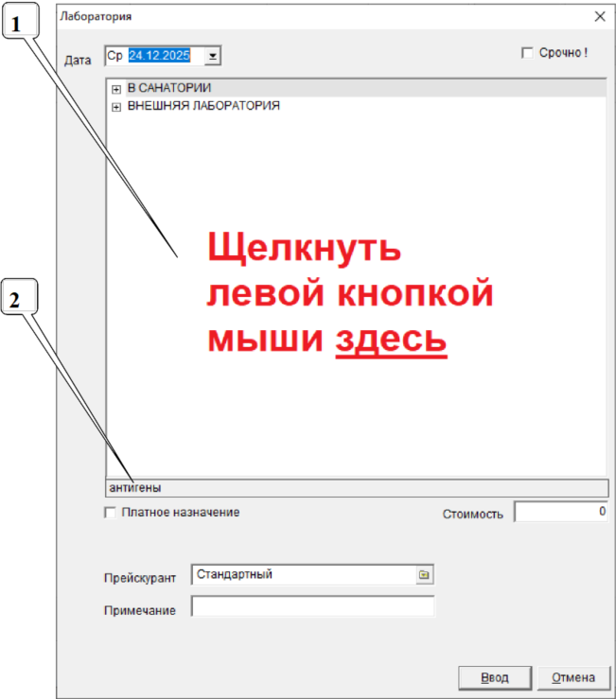This screenshot has height=699, width=616.
Task: Click the Прейскурант field showing Стандартный
Action: 303,574
